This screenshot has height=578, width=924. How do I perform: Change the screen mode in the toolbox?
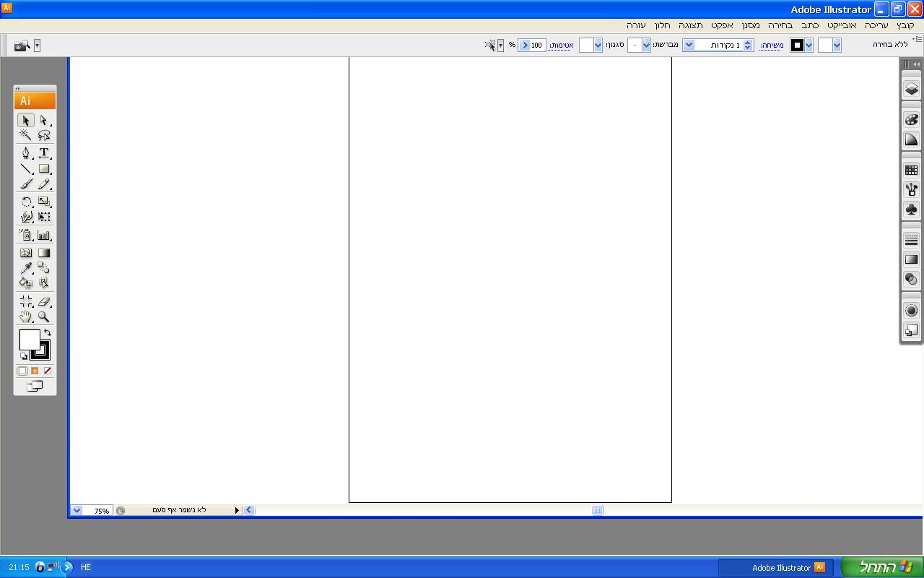coord(35,387)
